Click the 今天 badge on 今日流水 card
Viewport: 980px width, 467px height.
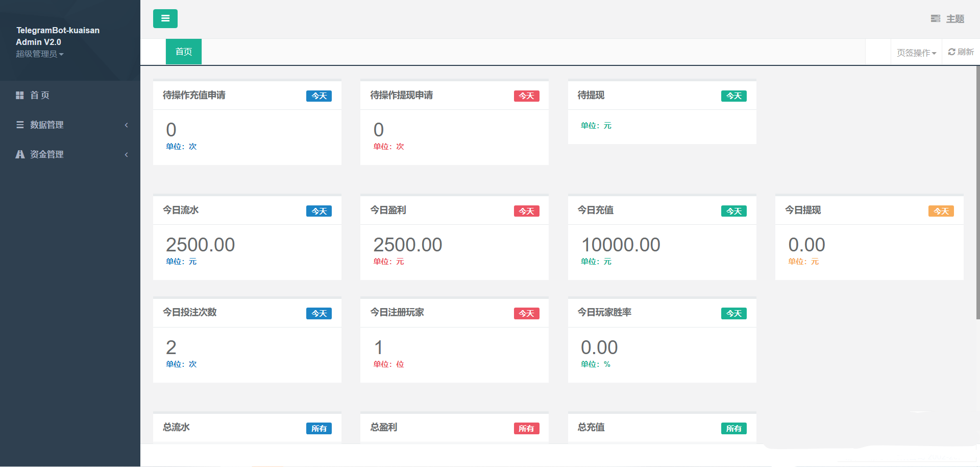point(318,211)
